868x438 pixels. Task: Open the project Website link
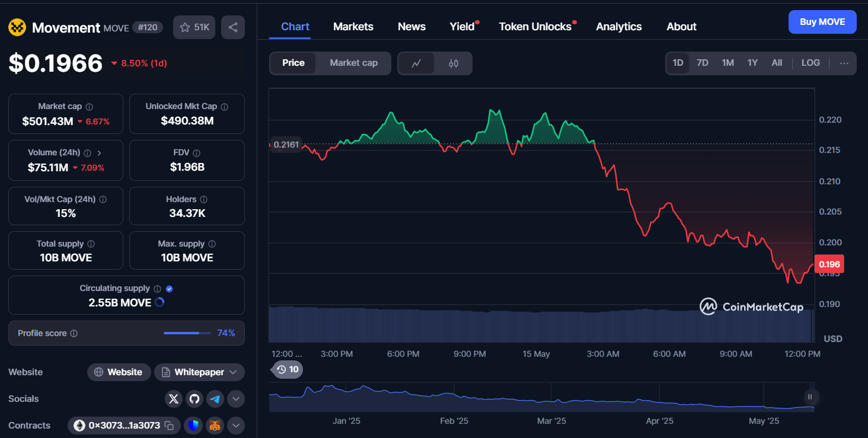[119, 372]
